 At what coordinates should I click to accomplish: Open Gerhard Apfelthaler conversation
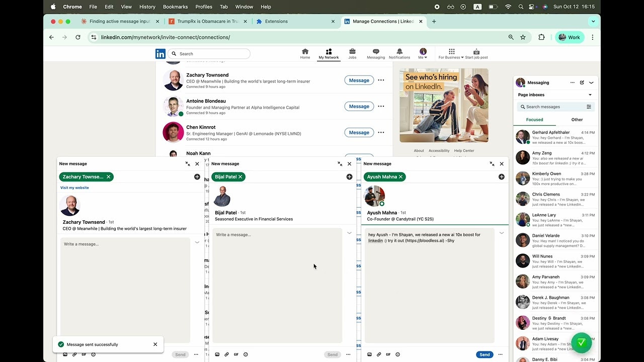[x=555, y=137]
